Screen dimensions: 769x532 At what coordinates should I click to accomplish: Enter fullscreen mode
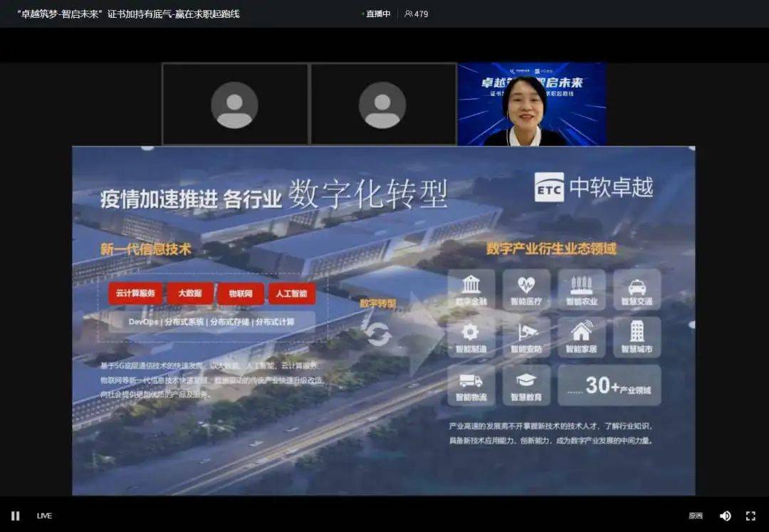pyautogui.click(x=750, y=516)
